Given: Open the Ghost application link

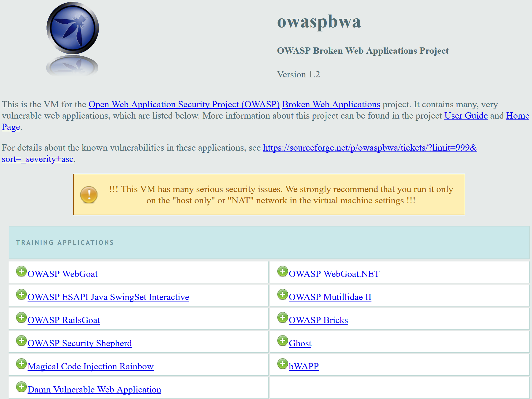Looking at the screenshot, I should click(300, 343).
